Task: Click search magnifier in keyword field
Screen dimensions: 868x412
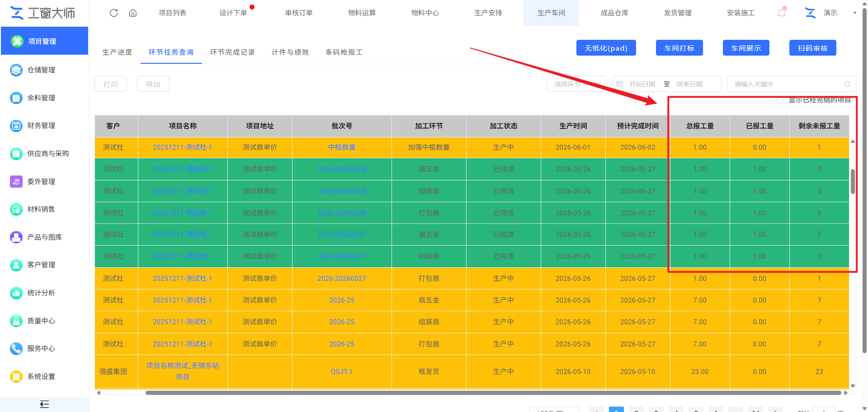Action: pos(847,84)
